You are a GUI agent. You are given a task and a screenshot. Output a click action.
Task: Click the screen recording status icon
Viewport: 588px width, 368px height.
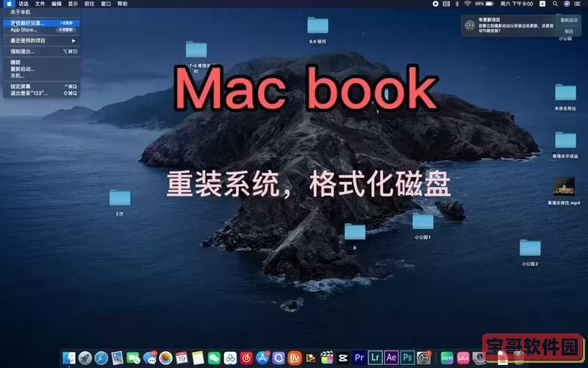435,4
